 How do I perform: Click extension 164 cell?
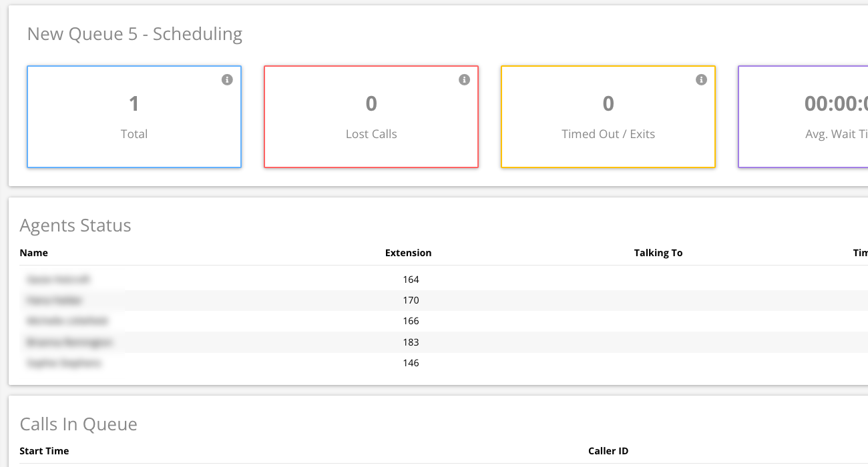click(411, 280)
